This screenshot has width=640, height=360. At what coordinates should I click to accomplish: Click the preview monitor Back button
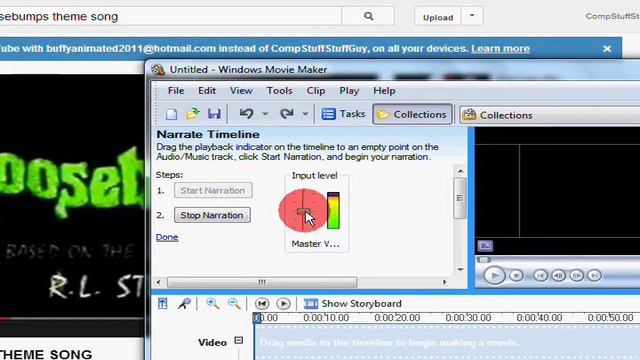540,276
